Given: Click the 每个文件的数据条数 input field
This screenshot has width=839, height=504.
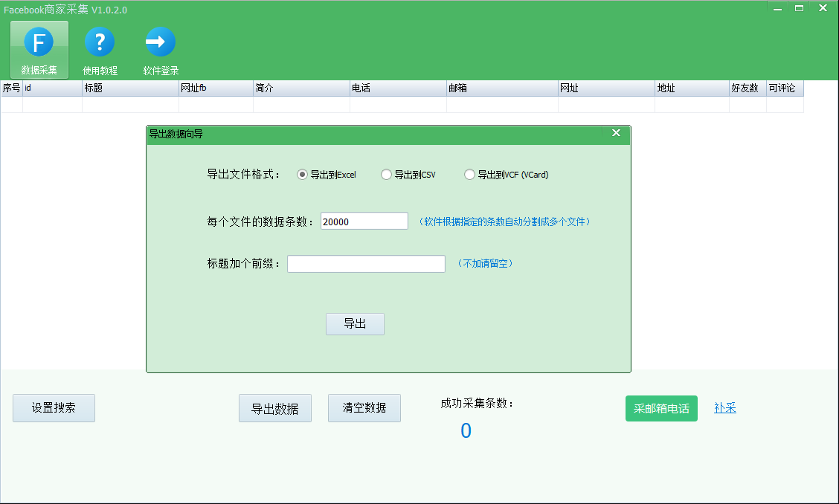Looking at the screenshot, I should [x=364, y=221].
